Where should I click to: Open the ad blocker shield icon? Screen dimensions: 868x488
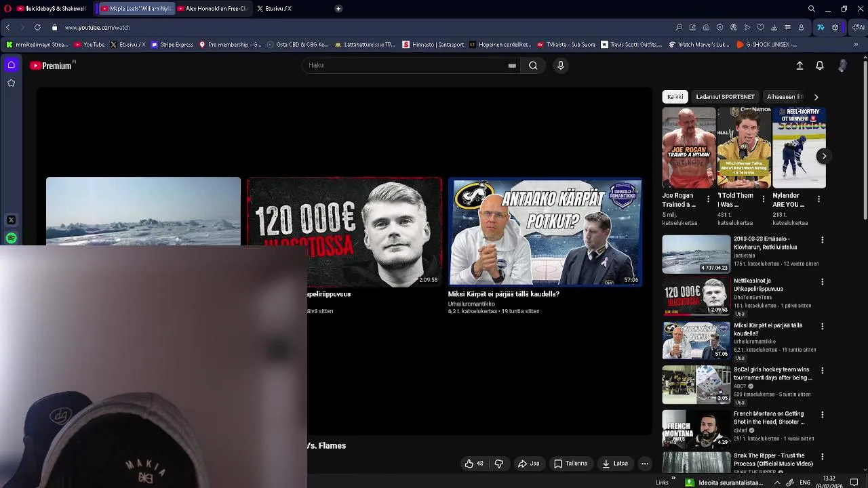(719, 27)
